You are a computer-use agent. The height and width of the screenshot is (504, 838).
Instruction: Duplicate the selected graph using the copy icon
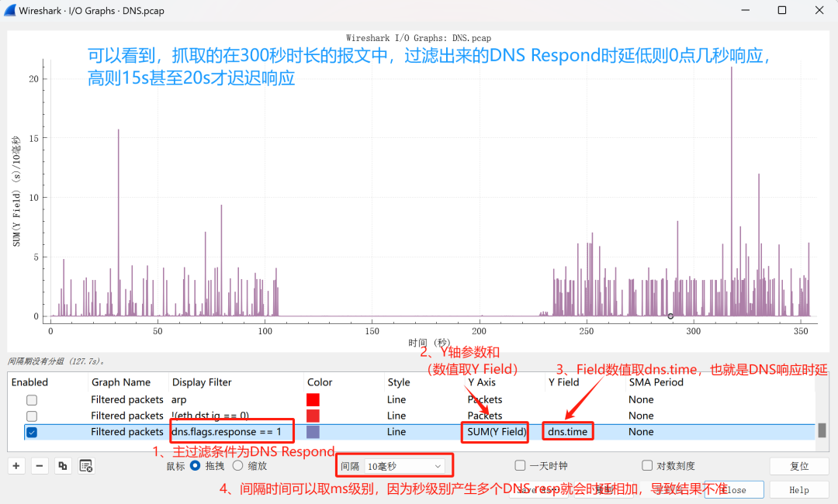click(x=63, y=466)
